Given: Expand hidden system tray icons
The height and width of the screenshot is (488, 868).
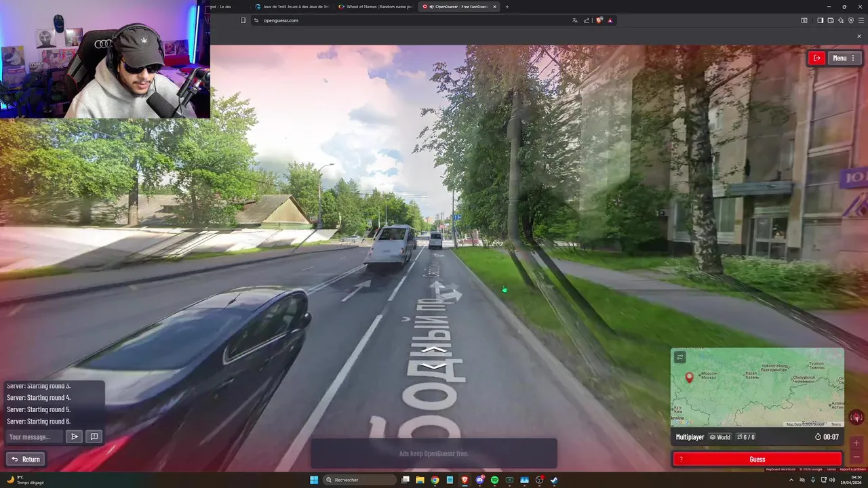Looking at the screenshot, I should click(791, 480).
